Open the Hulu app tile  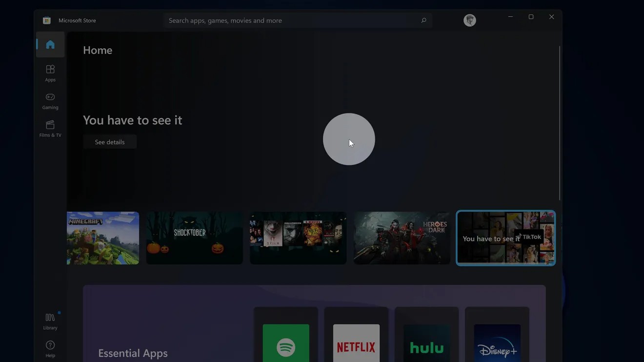click(427, 335)
